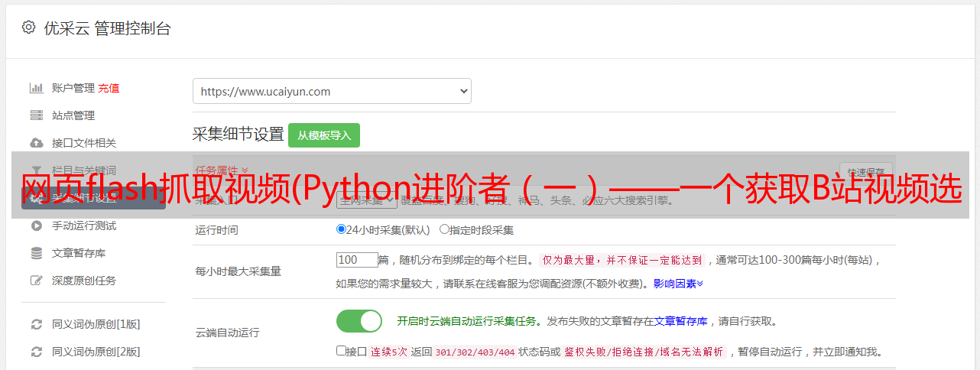This screenshot has width=980, height=370.
Task: Click the refresh icon for 同义词伪原创[1版]
Action: (x=36, y=324)
